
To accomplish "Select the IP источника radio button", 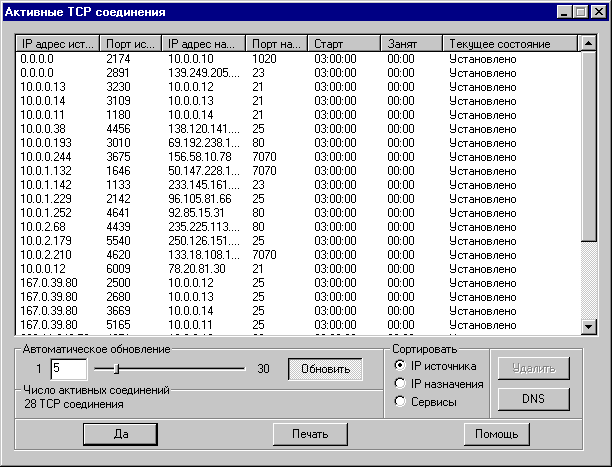I will 401,366.
